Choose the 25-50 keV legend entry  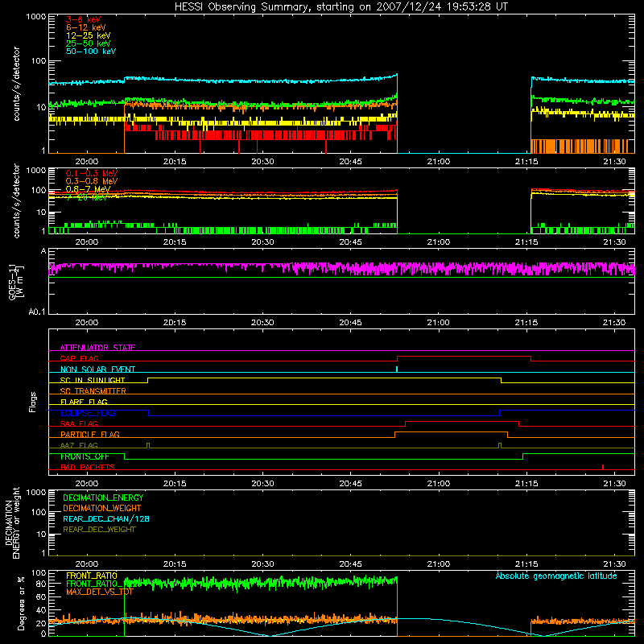[89, 43]
